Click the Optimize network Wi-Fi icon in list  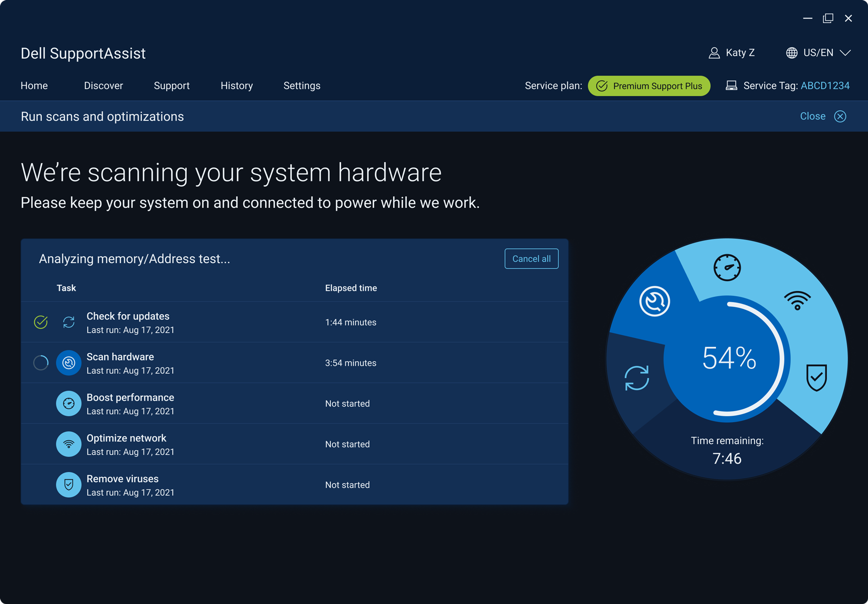[68, 444]
